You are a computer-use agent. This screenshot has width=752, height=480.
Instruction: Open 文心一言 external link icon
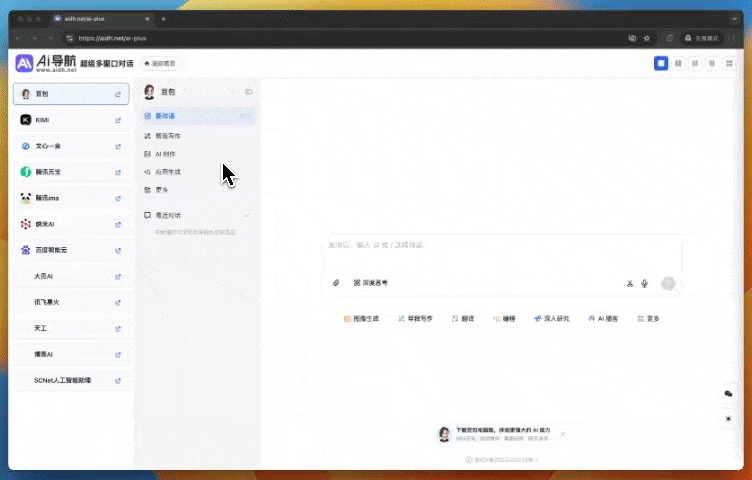click(x=118, y=146)
